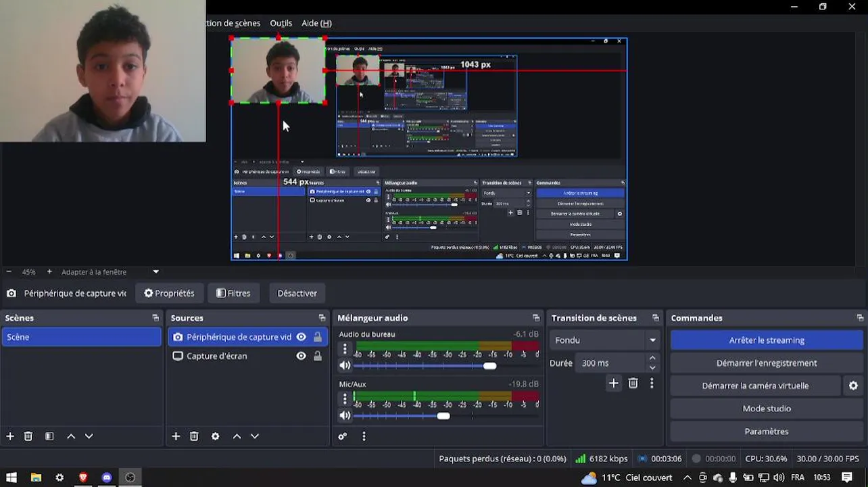This screenshot has width=868, height=487.
Task: Open the Audio du bureau three-dot options
Action: coord(345,349)
